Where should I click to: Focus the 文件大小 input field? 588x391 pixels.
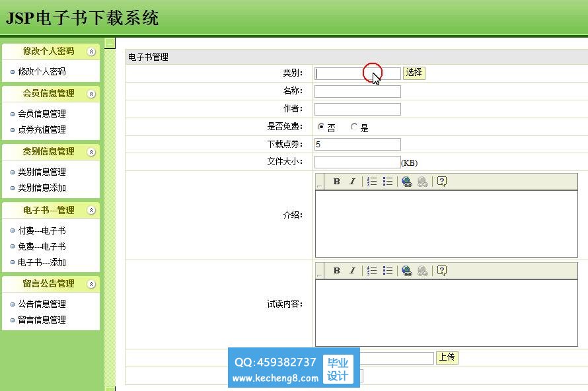(357, 162)
